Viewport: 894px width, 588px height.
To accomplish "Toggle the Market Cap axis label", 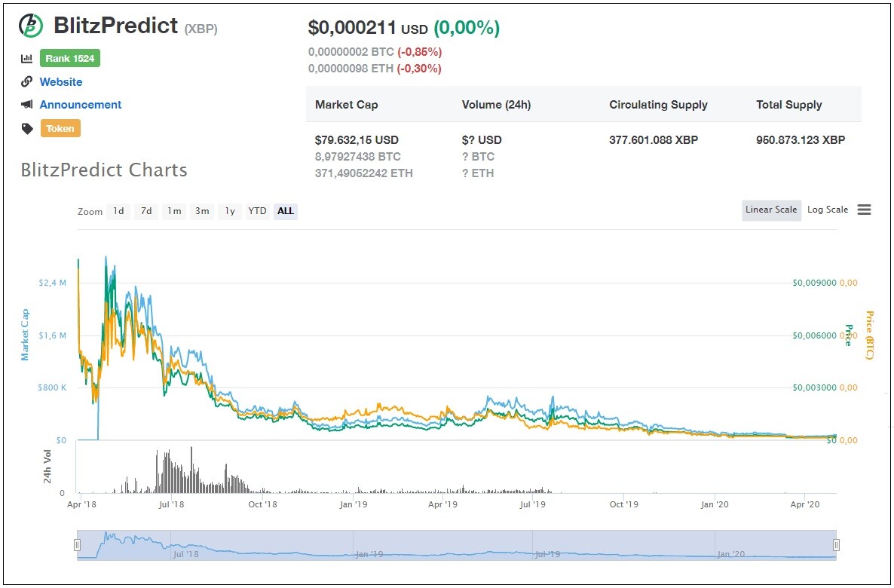I will click(x=25, y=335).
